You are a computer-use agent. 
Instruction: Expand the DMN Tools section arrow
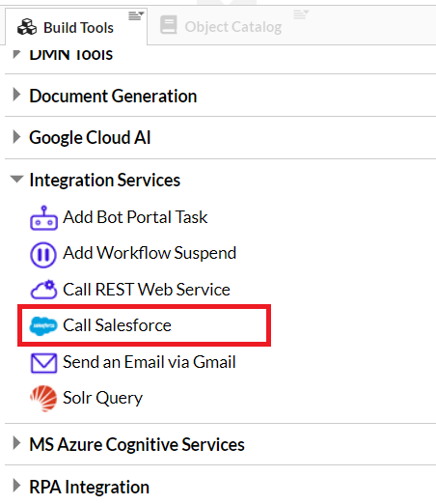[16, 54]
